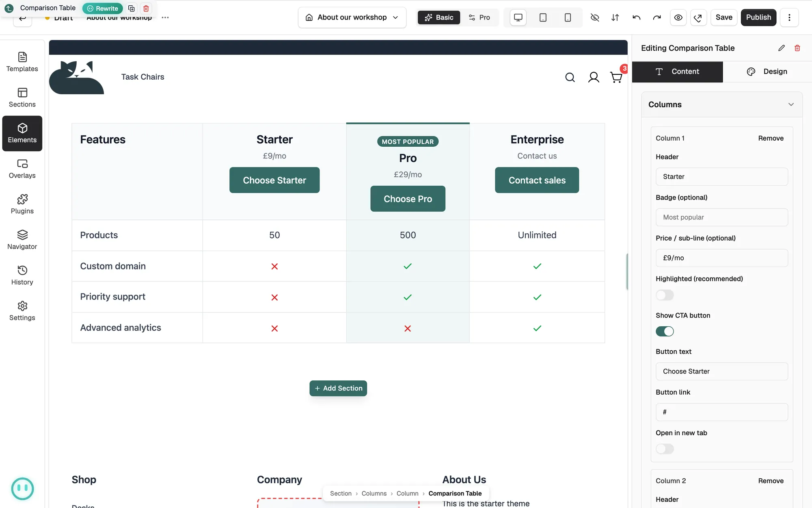Select the Elements sidebar tab
Screen dimensions: 812x508
(22, 133)
